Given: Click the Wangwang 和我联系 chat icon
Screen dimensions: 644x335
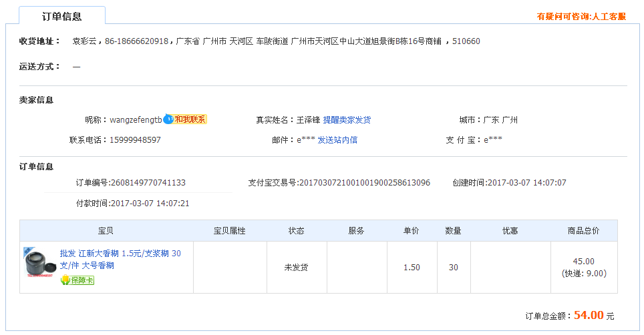Looking at the screenshot, I should click(x=185, y=119).
